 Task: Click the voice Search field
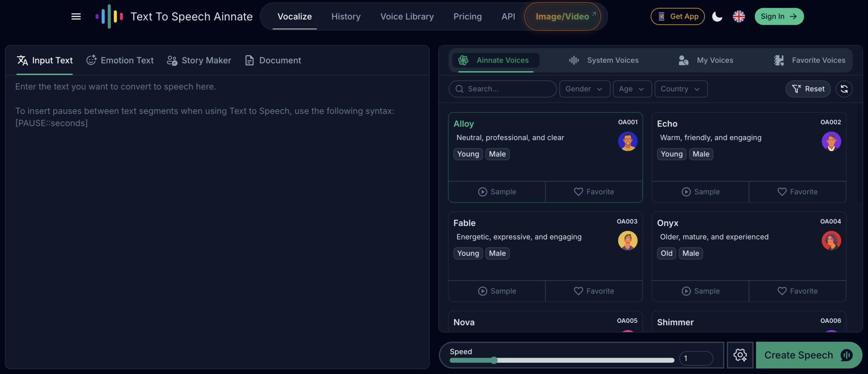[x=502, y=89]
